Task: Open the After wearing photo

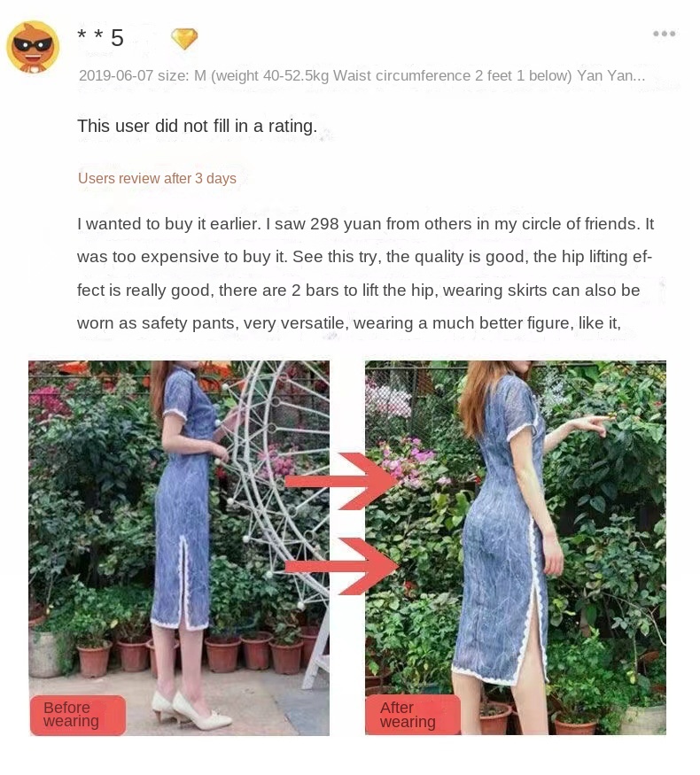Action: [516, 547]
